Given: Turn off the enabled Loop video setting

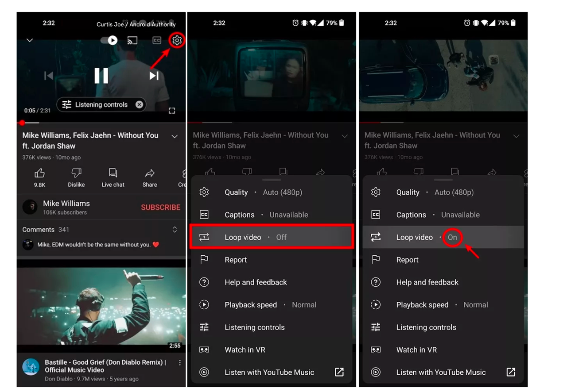Looking at the screenshot, I should [443, 237].
